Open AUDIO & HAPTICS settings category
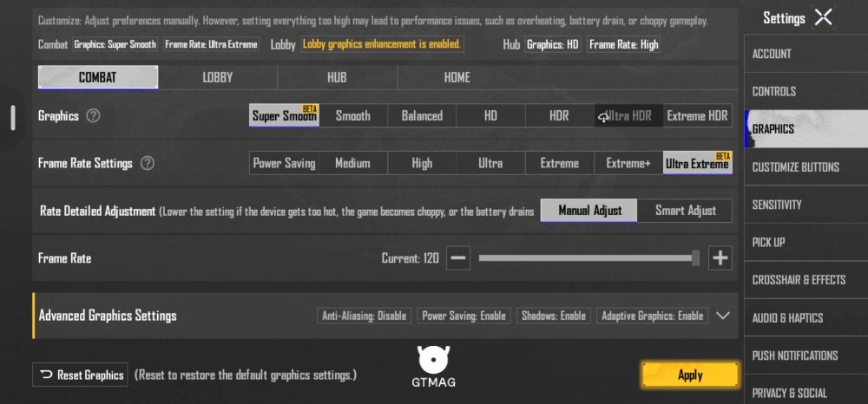Viewport: 868px width, 404px height. click(x=806, y=318)
